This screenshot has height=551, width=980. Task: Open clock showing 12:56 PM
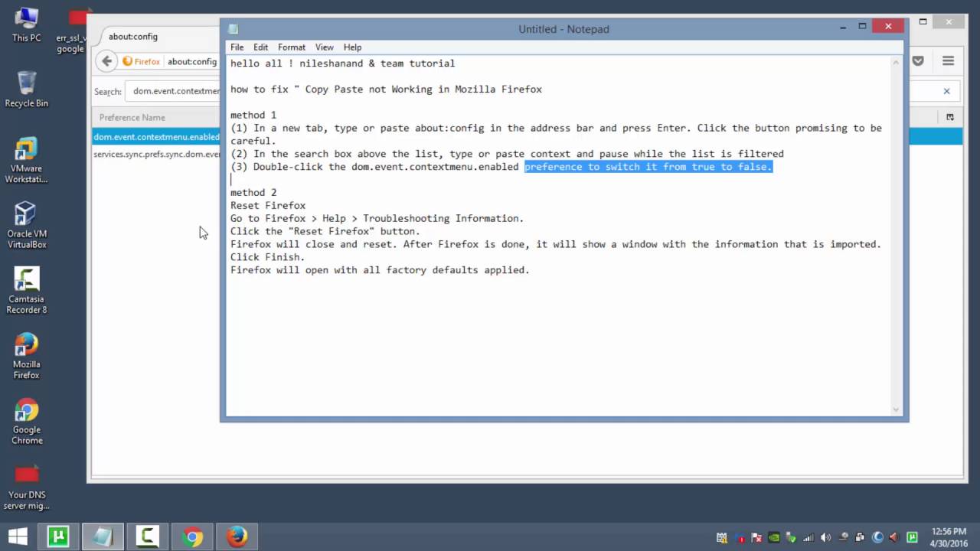949,537
